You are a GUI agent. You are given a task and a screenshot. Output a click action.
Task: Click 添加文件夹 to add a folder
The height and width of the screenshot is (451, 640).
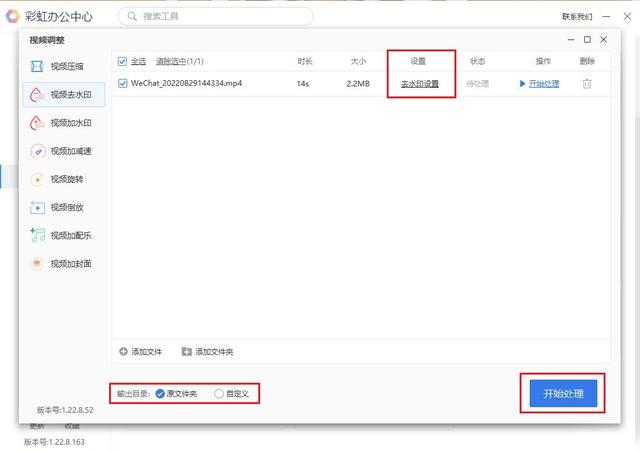coord(207,351)
